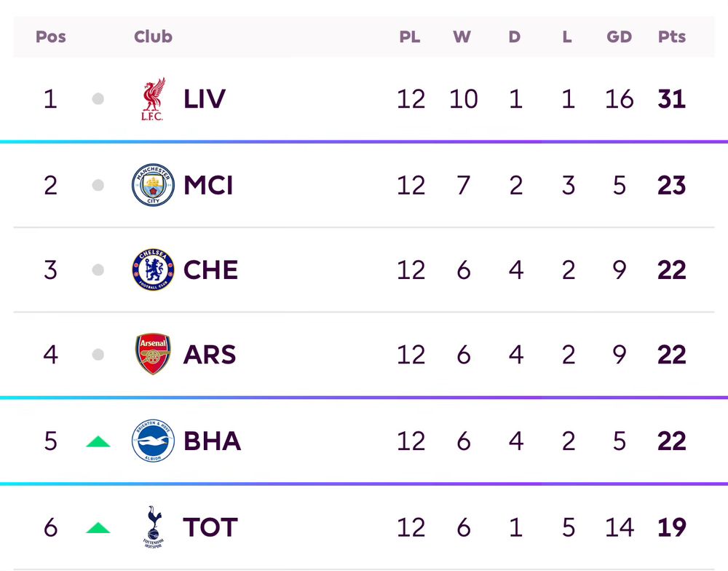The image size is (728, 571).
Task: Click the BHA club name
Action: (x=212, y=441)
